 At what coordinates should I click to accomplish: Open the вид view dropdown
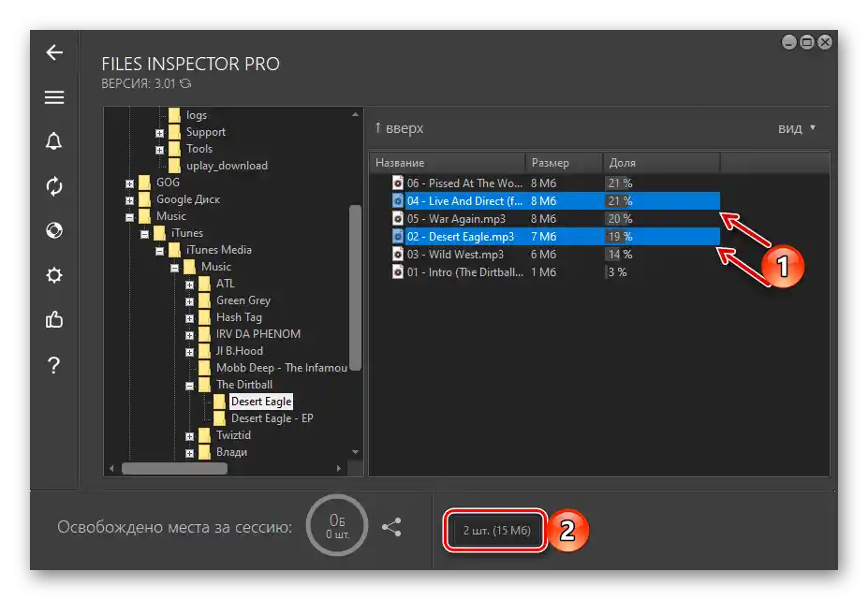coord(797,128)
